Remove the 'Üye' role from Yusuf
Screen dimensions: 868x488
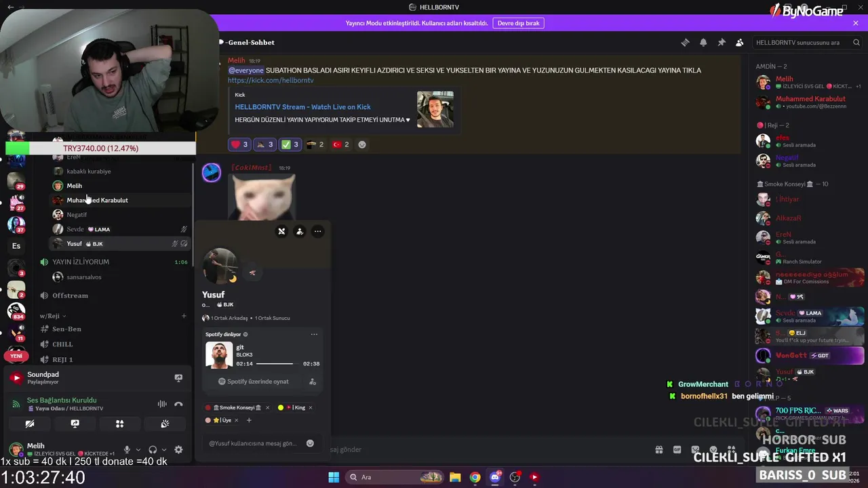click(x=237, y=420)
